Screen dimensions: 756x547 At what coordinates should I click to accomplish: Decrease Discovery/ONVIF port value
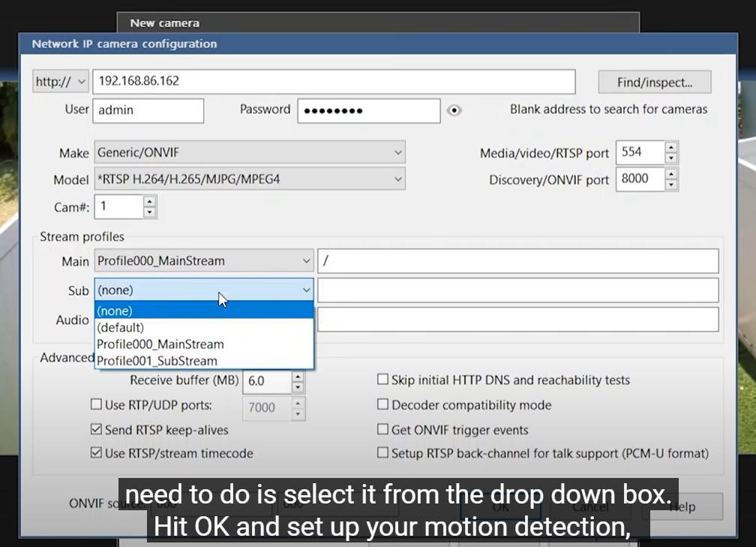(670, 185)
